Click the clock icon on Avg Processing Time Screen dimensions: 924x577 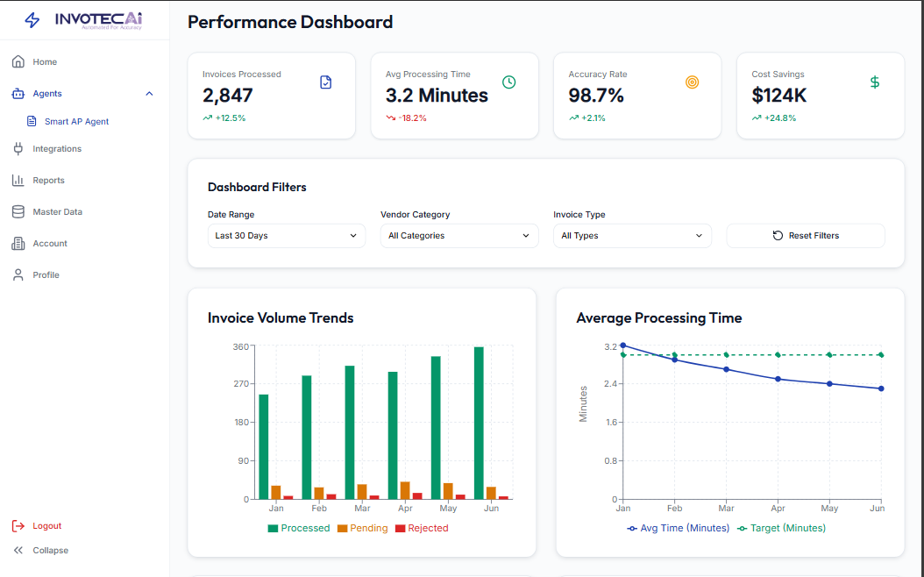[508, 82]
